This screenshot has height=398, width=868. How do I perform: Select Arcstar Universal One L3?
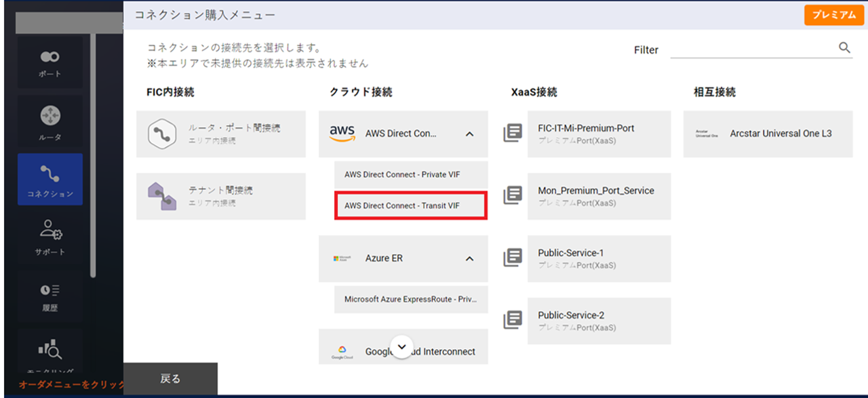(x=768, y=134)
